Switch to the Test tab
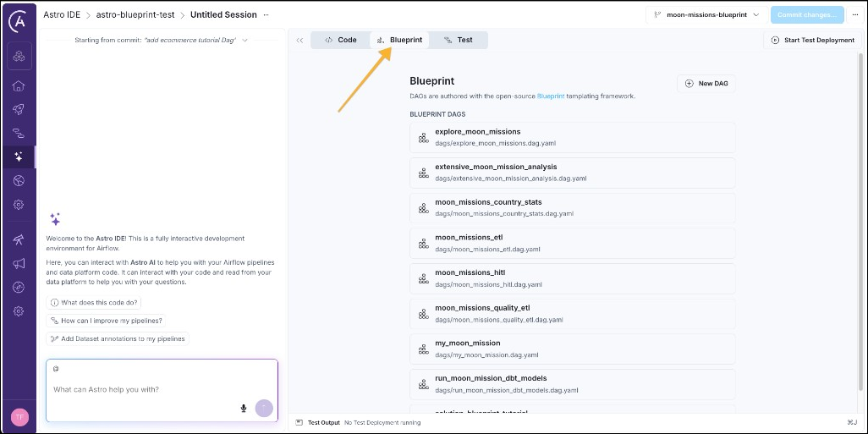The width and height of the screenshot is (868, 434). (459, 40)
